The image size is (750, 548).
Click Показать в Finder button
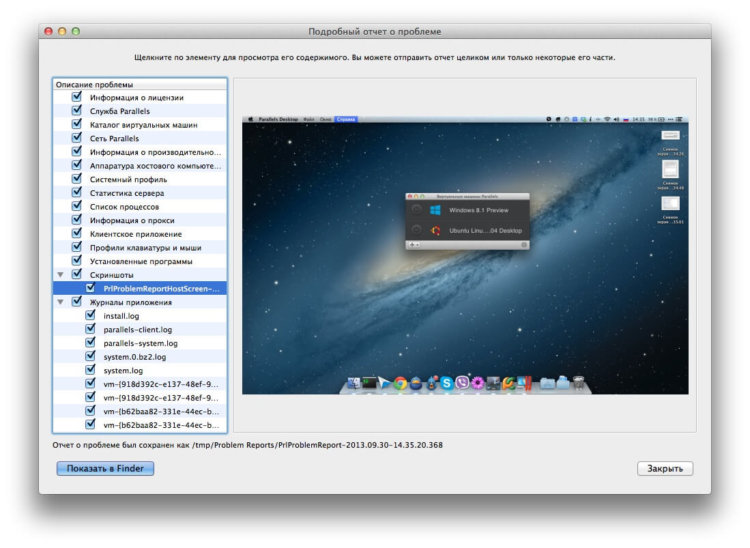[105, 469]
